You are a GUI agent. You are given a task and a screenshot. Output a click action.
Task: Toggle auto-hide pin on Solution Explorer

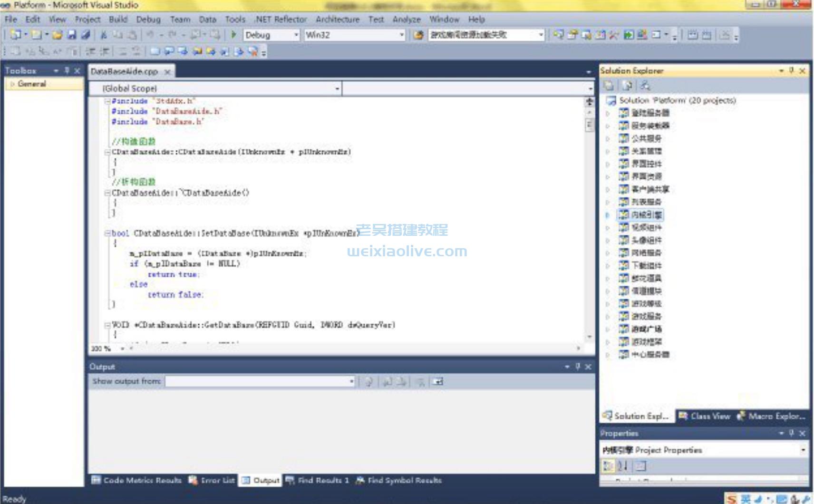[x=792, y=70]
